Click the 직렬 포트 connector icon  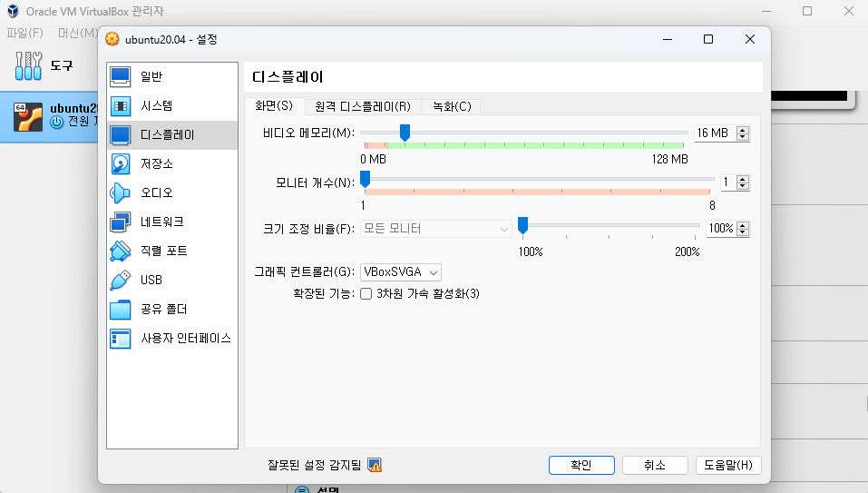click(x=120, y=251)
